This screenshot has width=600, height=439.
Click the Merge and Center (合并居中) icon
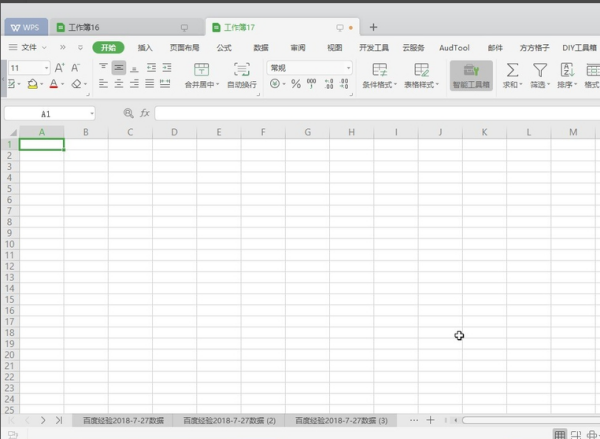[202, 70]
